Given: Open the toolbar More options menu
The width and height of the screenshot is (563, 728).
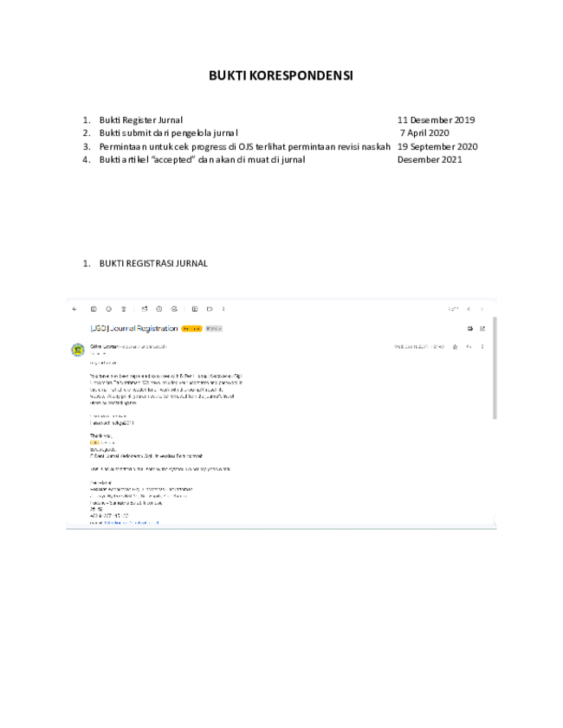Looking at the screenshot, I should pyautogui.click(x=223, y=309).
